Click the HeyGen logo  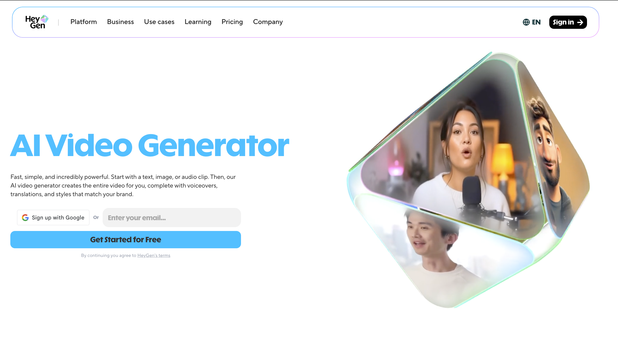(37, 22)
